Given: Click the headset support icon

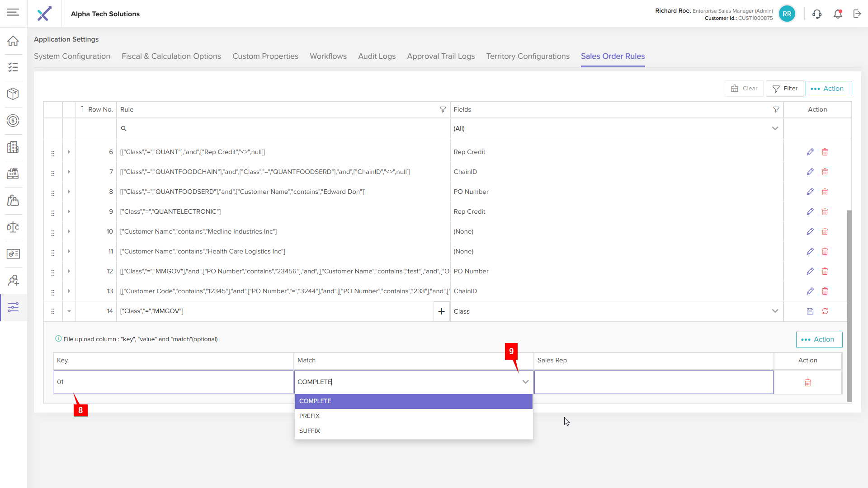Looking at the screenshot, I should [x=816, y=14].
